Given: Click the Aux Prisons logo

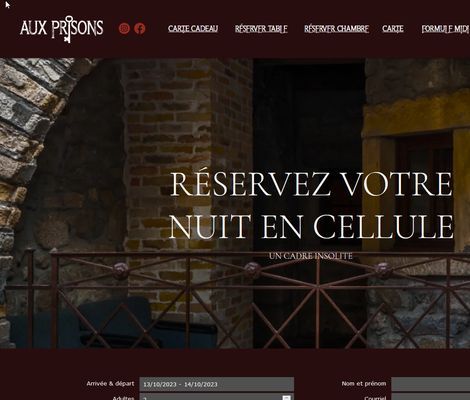Looking at the screenshot, I should point(62,29).
